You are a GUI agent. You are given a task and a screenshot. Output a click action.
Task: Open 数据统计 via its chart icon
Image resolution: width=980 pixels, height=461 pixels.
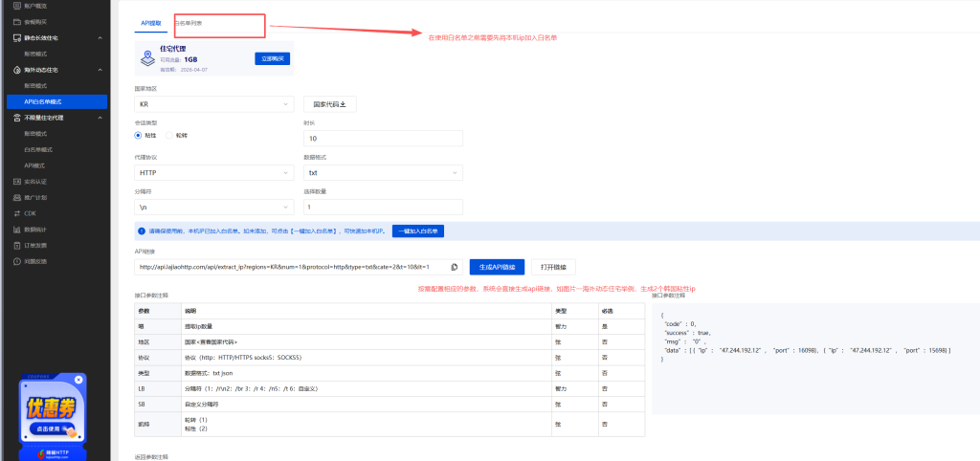tap(17, 230)
